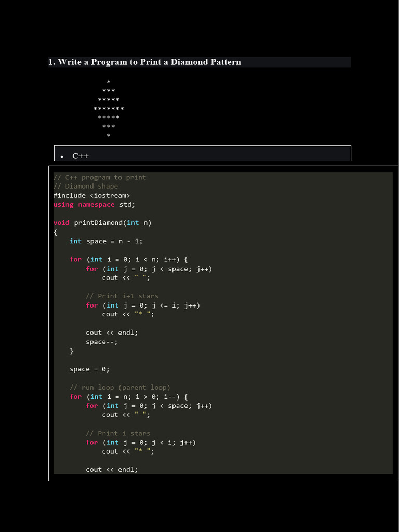Click the "for (int j = 0; j <= i; j++)" line
This screenshot has height=532, width=399.
pyautogui.click(x=143, y=305)
